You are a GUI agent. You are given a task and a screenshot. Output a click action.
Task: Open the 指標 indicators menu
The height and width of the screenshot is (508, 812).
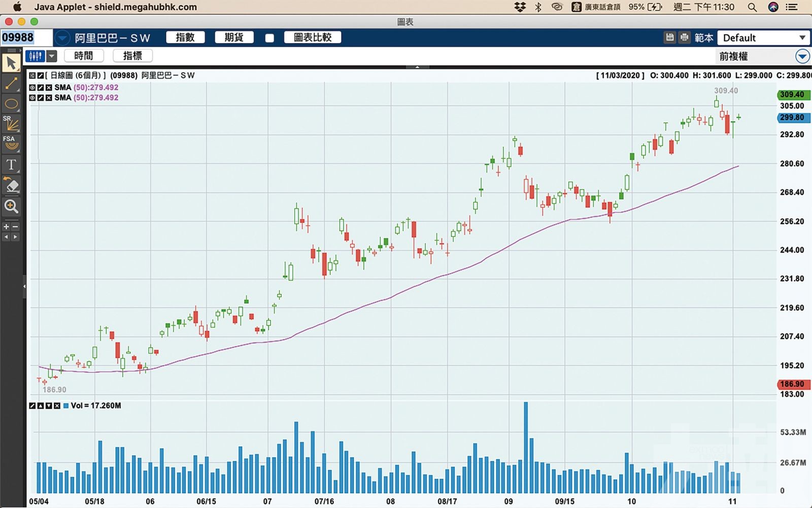click(x=132, y=56)
